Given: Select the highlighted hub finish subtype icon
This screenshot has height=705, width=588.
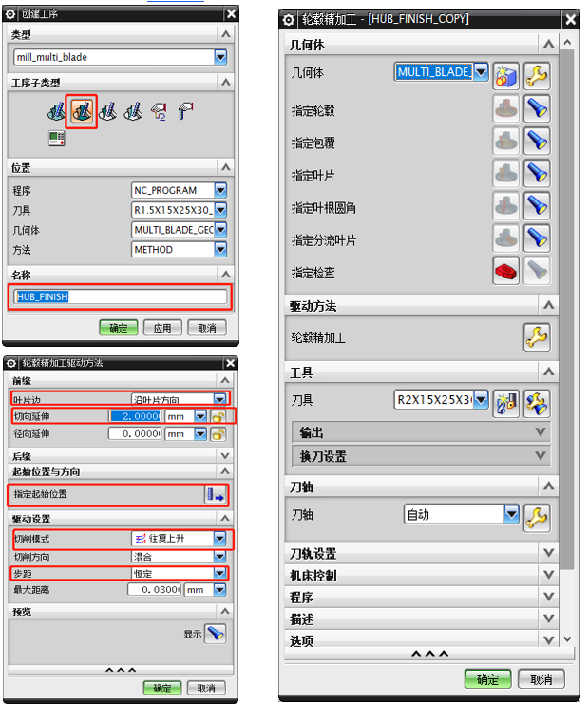Looking at the screenshot, I should (x=82, y=111).
